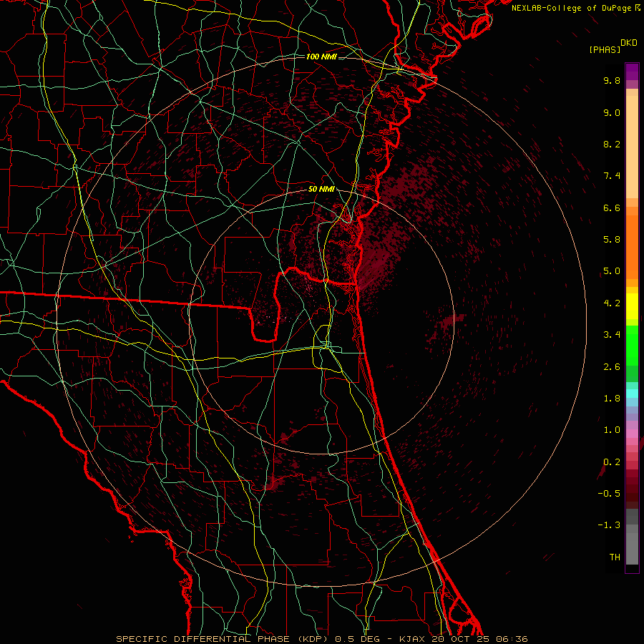Click the KJAX station identifier
Screen dimensions: 644x644
[412, 639]
